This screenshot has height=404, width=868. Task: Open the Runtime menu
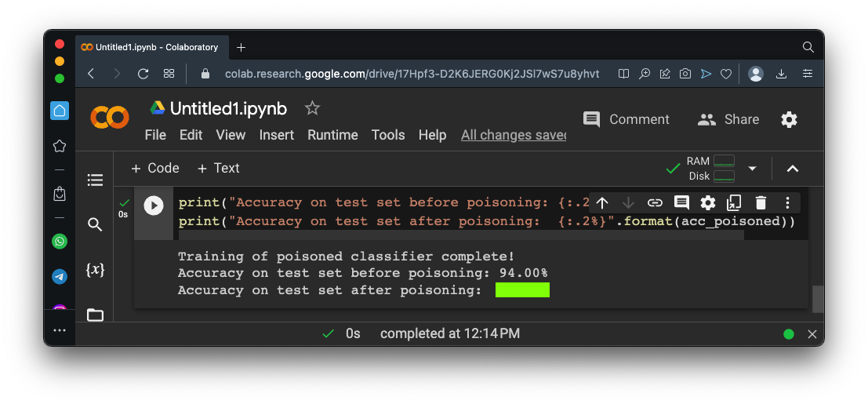(332, 135)
